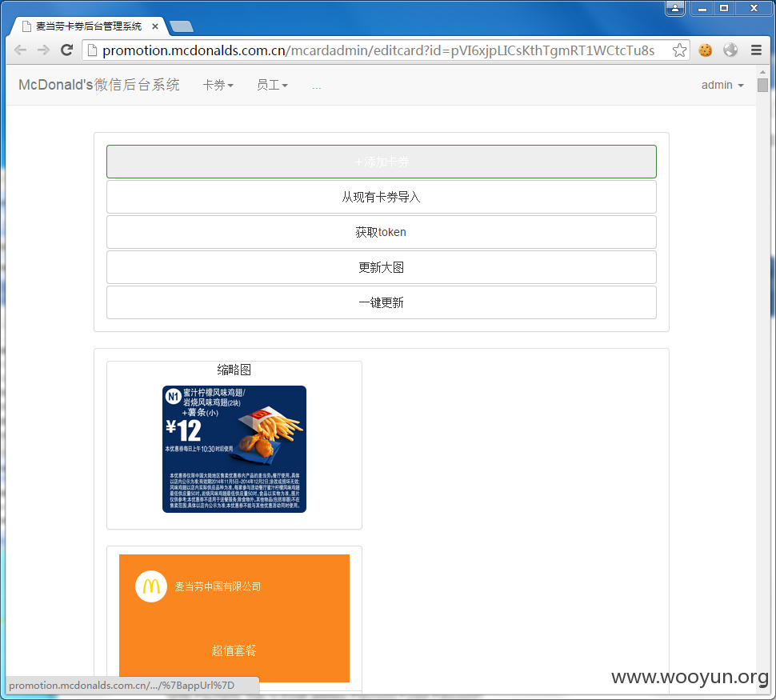Click the 缩略图 label
Screen dimensions: 776x700
tap(234, 370)
